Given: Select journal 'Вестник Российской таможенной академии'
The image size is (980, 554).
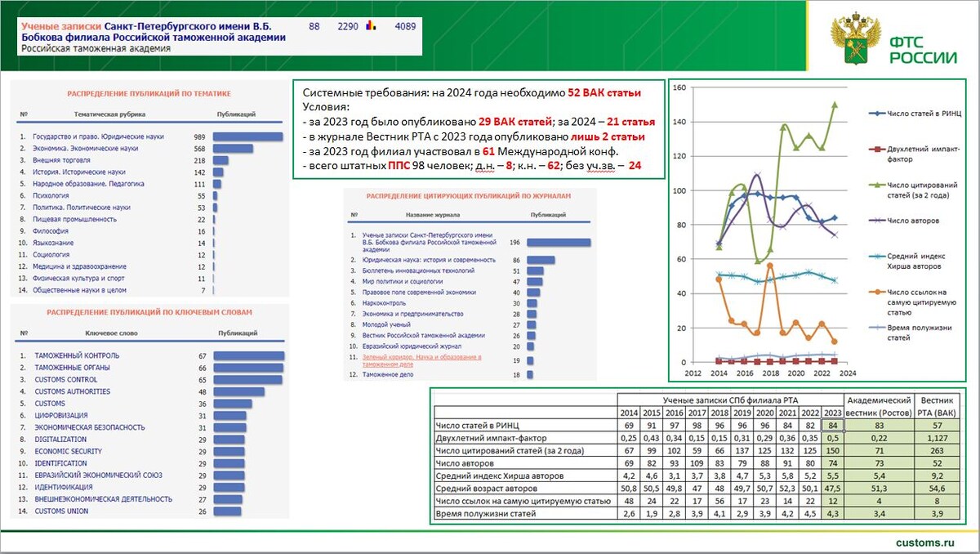Looking at the screenshot, I should 423,335.
